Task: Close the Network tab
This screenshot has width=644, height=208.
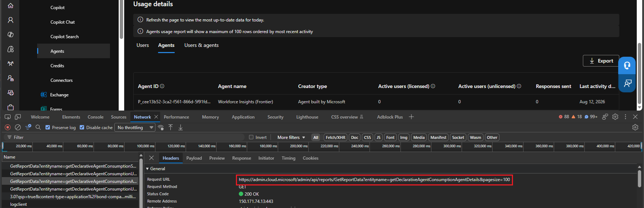Action: (156, 117)
